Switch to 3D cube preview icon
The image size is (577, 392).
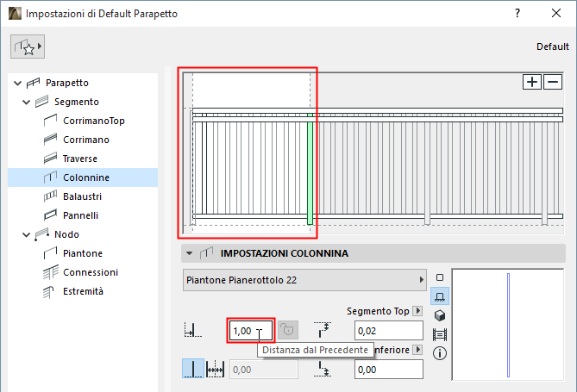440,315
